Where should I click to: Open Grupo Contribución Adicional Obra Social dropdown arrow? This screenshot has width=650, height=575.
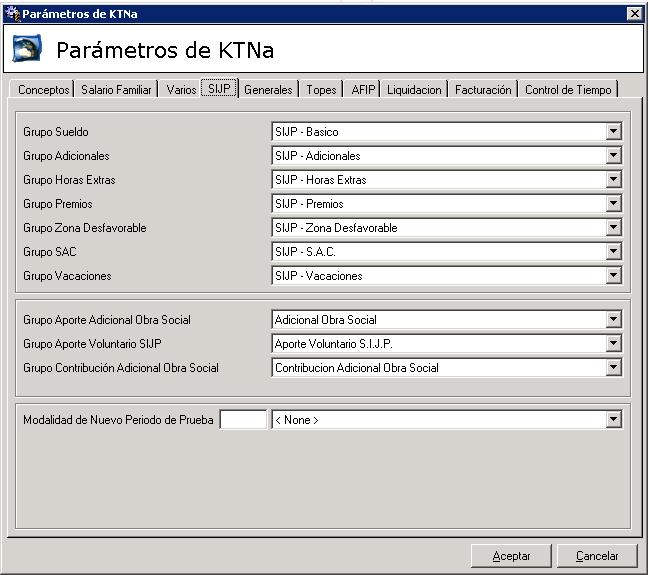point(613,368)
